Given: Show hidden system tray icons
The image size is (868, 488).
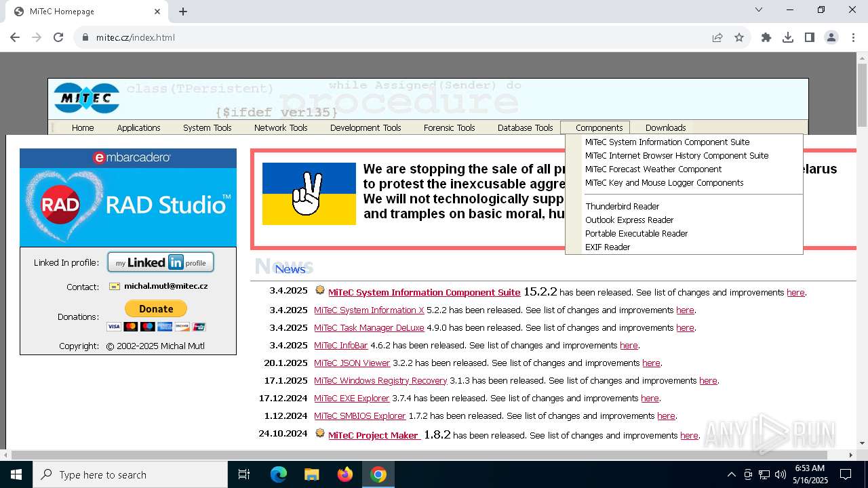Looking at the screenshot, I should tap(731, 474).
